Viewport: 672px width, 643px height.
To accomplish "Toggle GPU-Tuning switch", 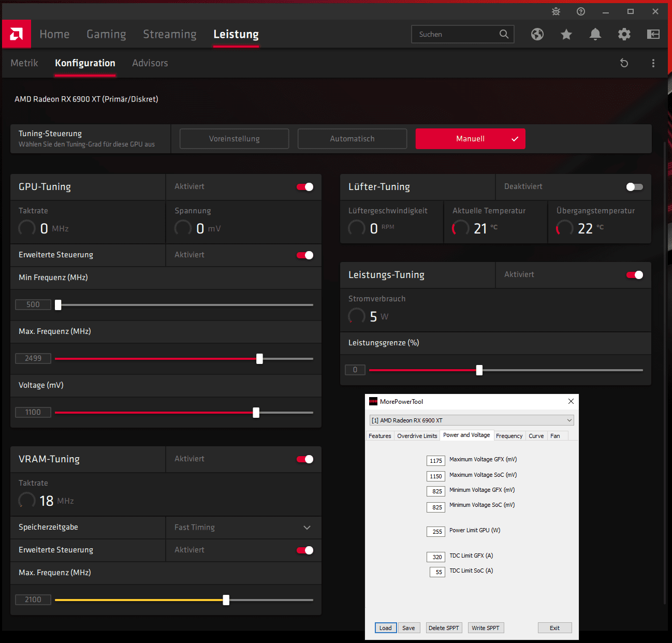I will click(x=305, y=187).
